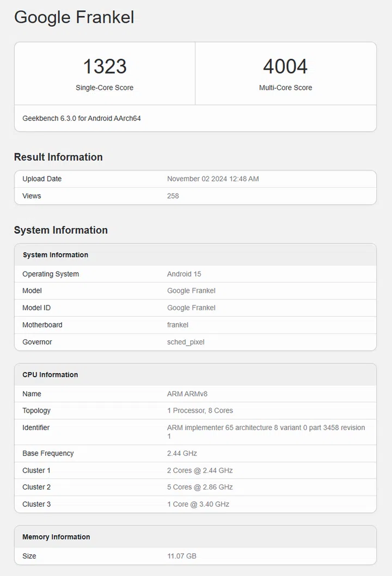Viewport: 392px width, 576px height.
Task: Click the upload date value November 02 2024
Action: point(213,179)
